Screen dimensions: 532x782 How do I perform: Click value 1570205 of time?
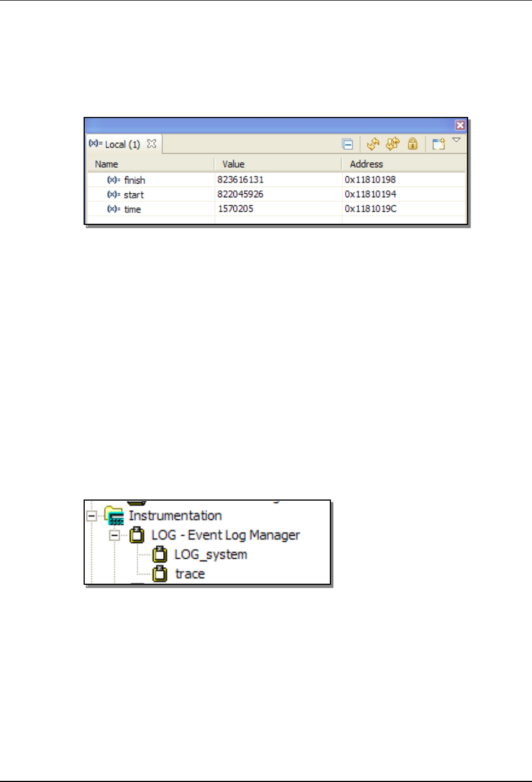pos(236,209)
